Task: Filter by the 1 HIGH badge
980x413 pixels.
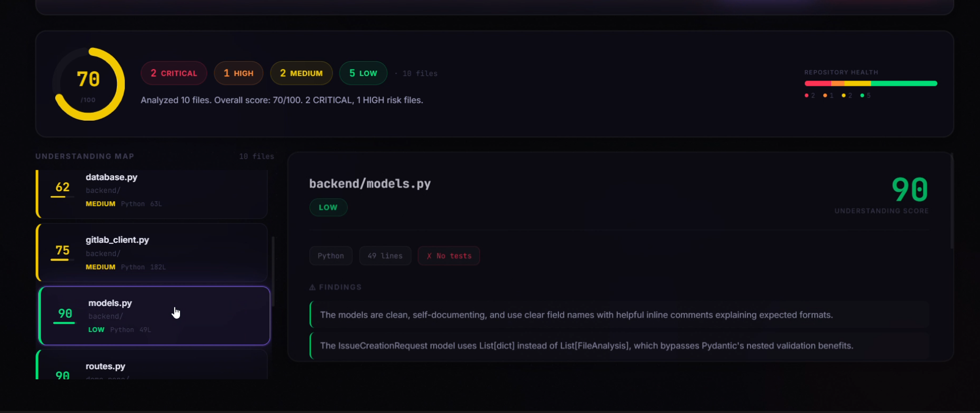Action: click(x=238, y=73)
